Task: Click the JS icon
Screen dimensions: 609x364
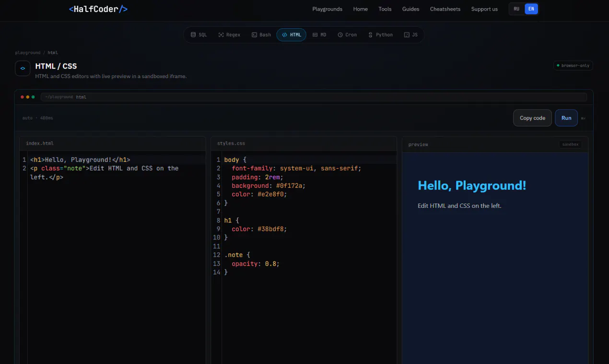Action: tap(407, 35)
